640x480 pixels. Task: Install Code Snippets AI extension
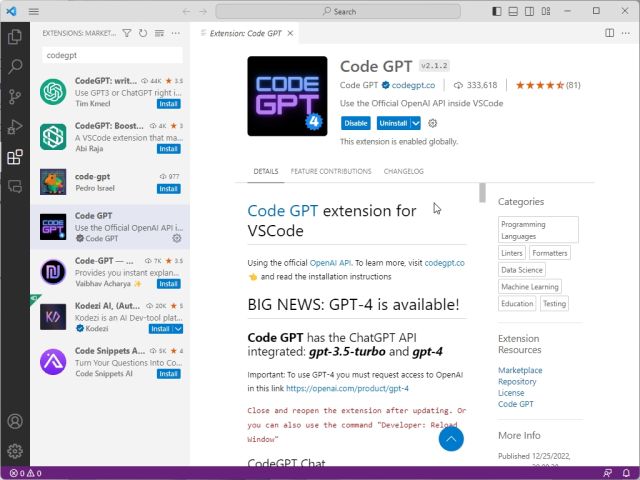169,374
